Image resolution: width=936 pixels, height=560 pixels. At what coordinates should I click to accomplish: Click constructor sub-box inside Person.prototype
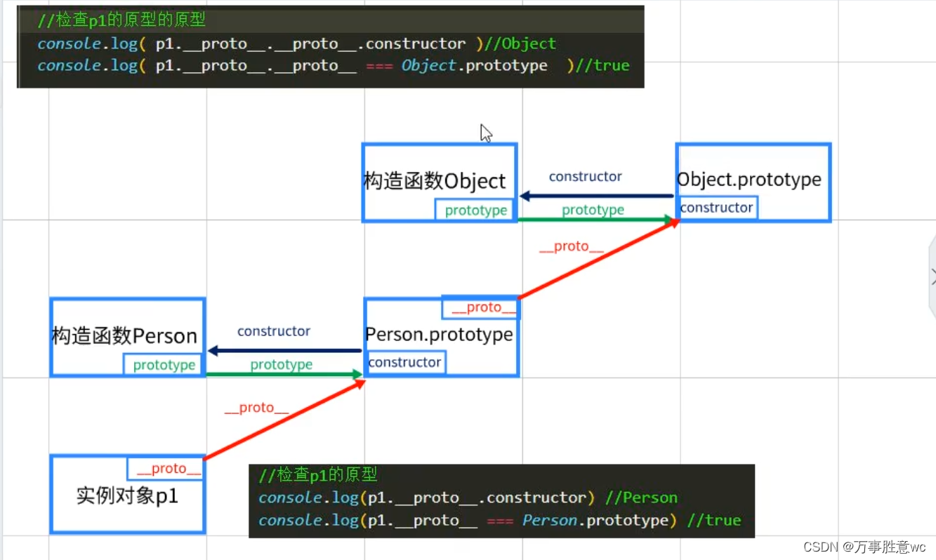pyautogui.click(x=405, y=362)
